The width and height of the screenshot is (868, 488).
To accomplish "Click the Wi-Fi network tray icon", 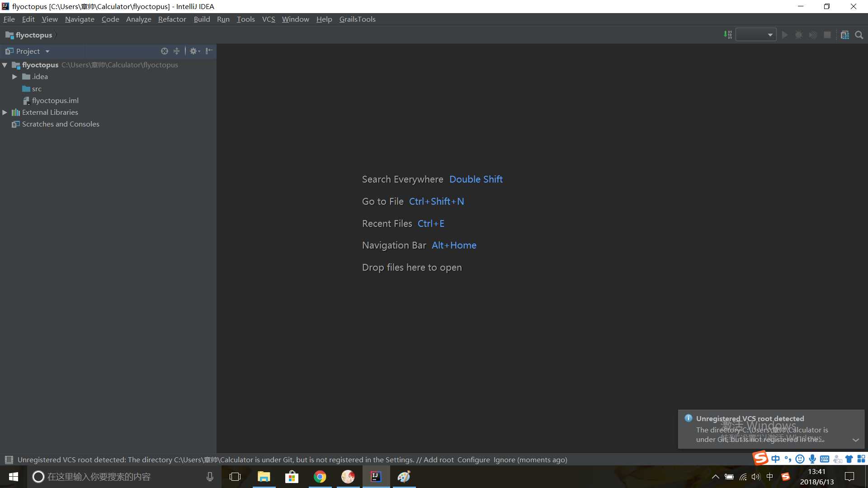I will tap(743, 477).
